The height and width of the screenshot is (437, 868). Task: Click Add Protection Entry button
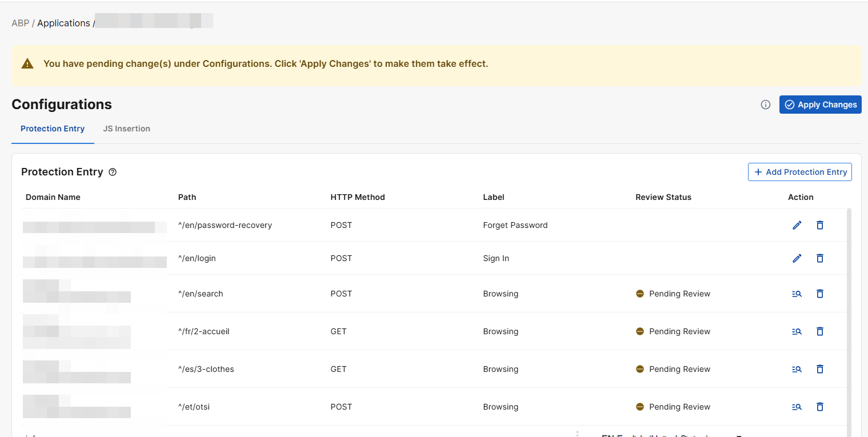(x=799, y=172)
